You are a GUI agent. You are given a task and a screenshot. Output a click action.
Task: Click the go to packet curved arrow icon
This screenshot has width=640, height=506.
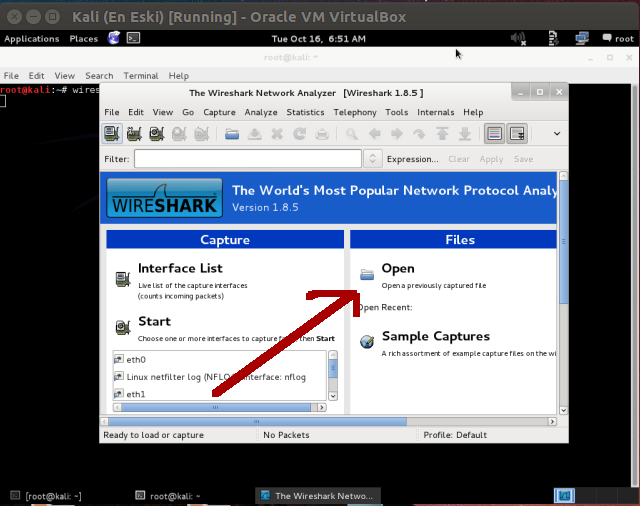click(x=419, y=134)
